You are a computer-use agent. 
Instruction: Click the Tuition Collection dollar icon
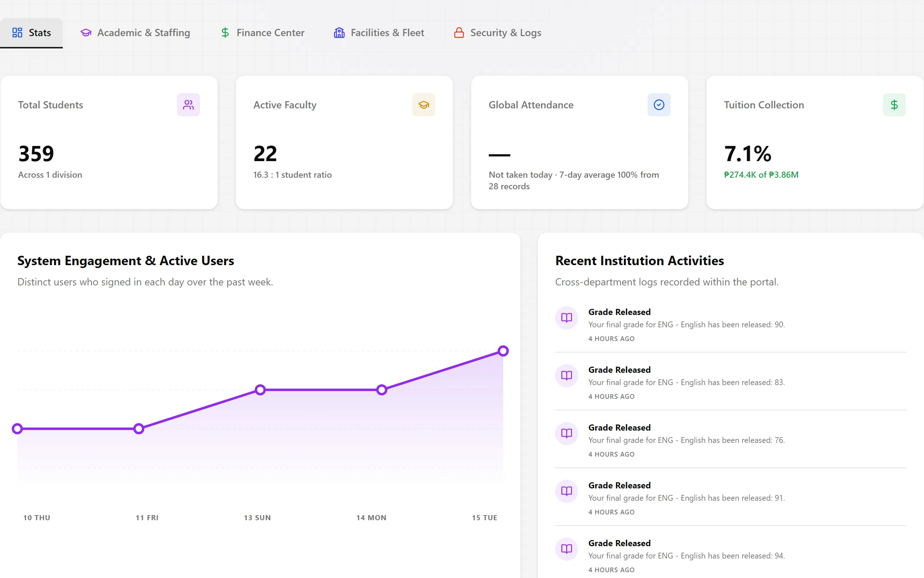[894, 105]
